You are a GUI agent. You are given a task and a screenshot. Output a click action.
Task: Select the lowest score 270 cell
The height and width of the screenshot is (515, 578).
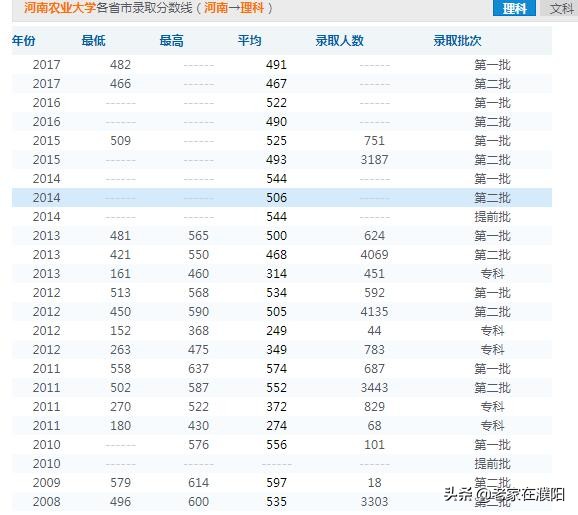coord(121,407)
